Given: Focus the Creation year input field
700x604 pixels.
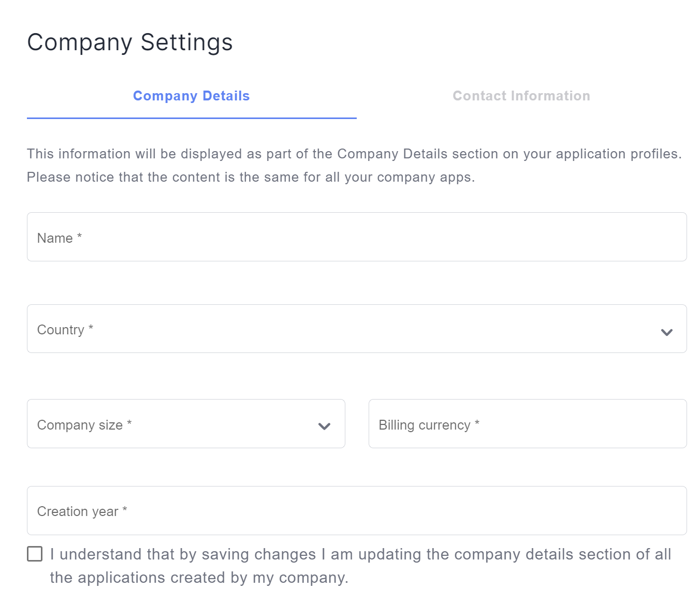Looking at the screenshot, I should [x=357, y=510].
